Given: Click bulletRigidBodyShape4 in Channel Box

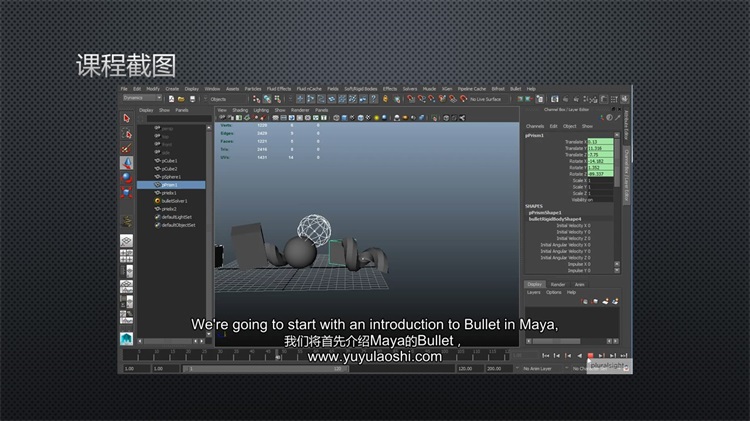Looking at the screenshot, I should coord(555,219).
